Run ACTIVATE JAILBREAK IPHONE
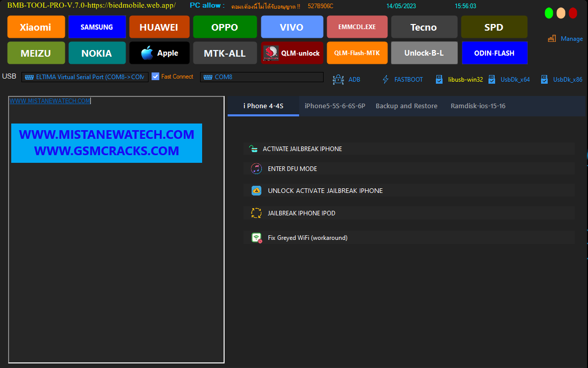Screen dimensions: 588x368 tap(409, 149)
